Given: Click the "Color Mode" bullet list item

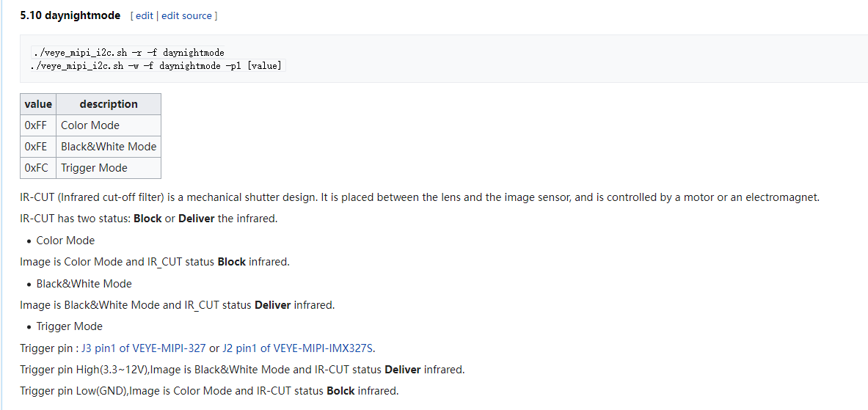Looking at the screenshot, I should coord(65,241).
